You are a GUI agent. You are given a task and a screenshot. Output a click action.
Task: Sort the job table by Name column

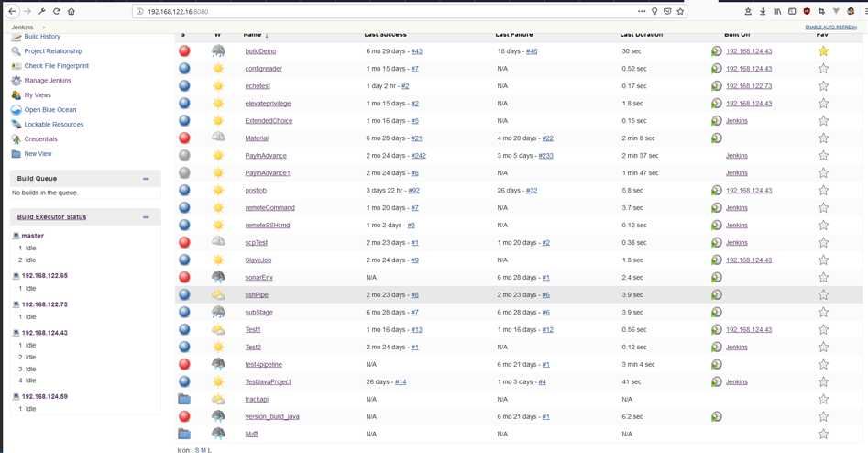pyautogui.click(x=252, y=34)
